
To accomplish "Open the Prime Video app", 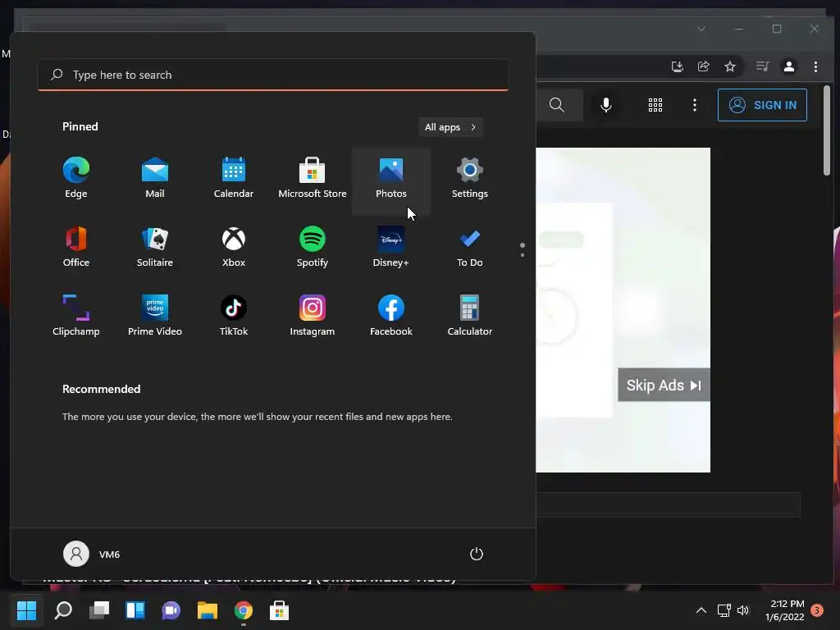I will [x=155, y=316].
